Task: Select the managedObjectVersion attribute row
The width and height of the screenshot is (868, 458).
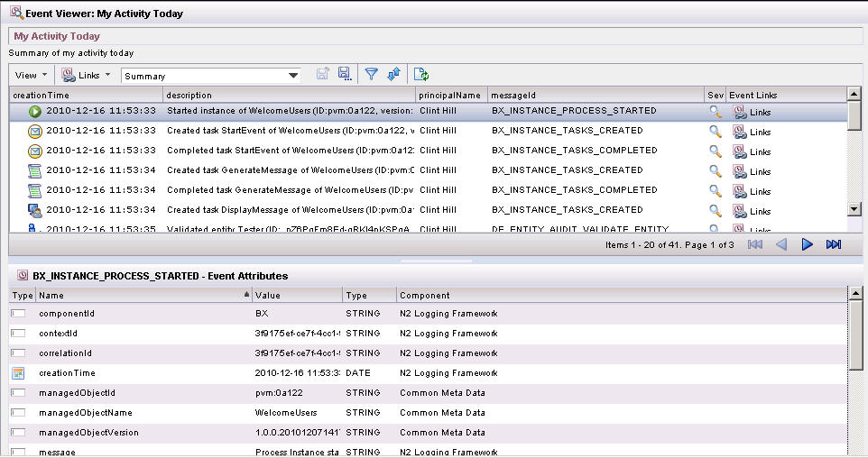Action: tap(428, 433)
